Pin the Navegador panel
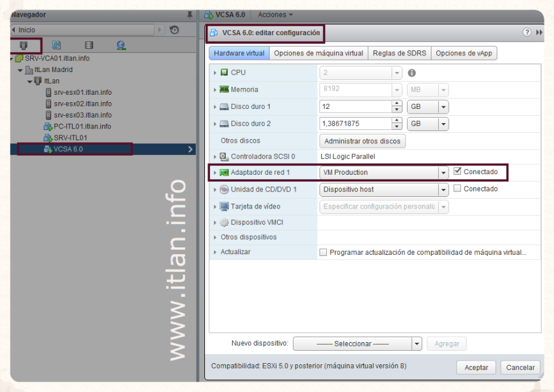The image size is (554, 392). pos(189,15)
